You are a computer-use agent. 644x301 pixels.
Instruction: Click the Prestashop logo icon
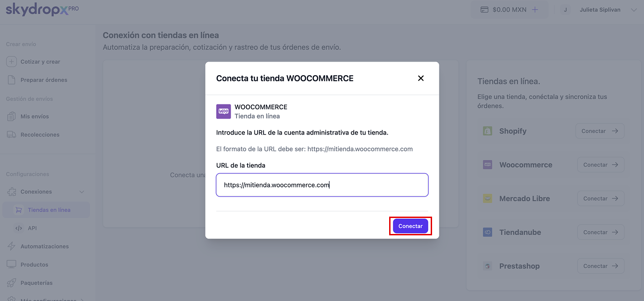tap(487, 266)
